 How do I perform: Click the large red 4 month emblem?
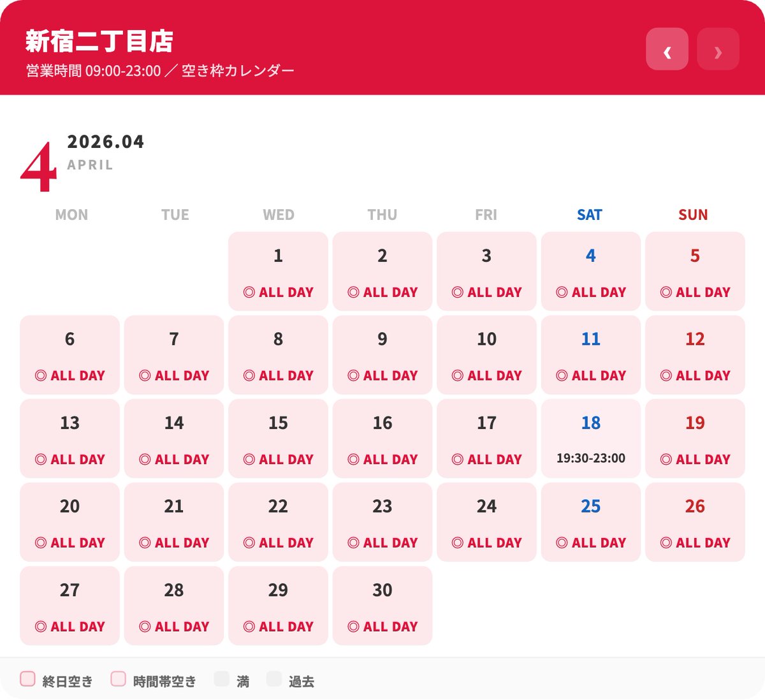[x=40, y=163]
